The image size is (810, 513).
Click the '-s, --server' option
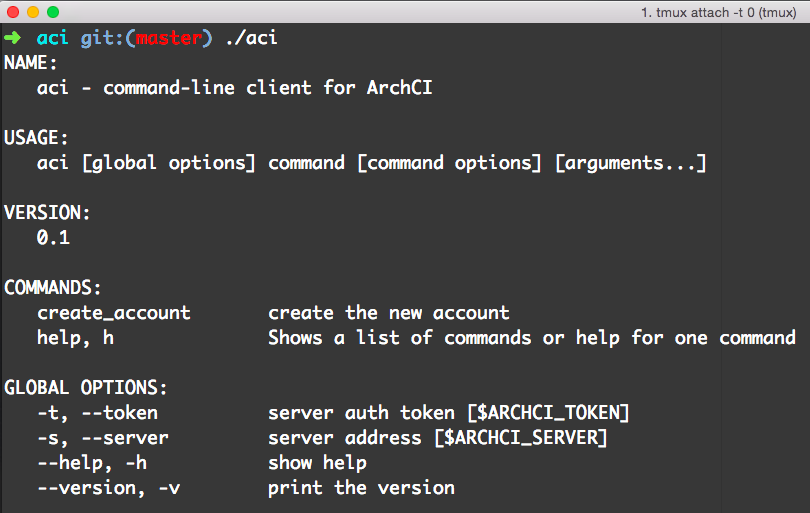[x=103, y=438]
